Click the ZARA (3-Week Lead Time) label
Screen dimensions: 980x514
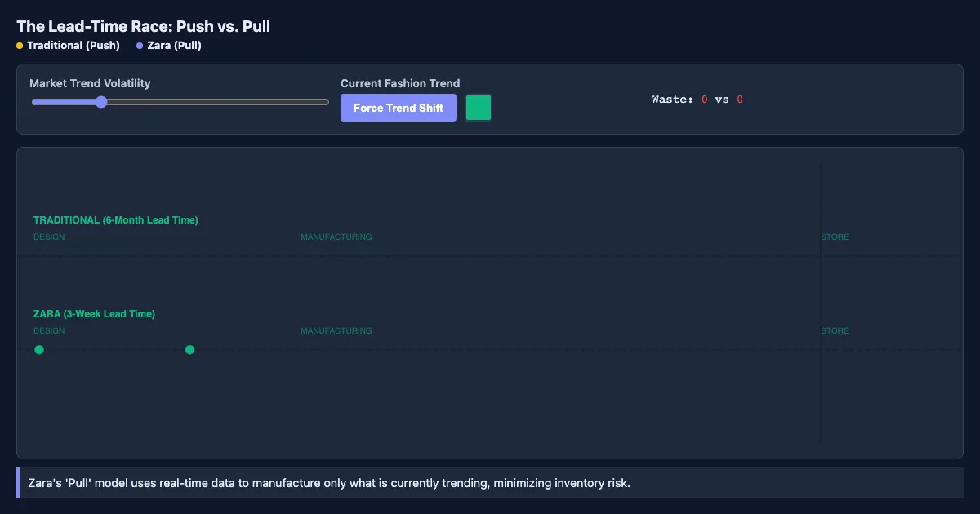pyautogui.click(x=94, y=314)
